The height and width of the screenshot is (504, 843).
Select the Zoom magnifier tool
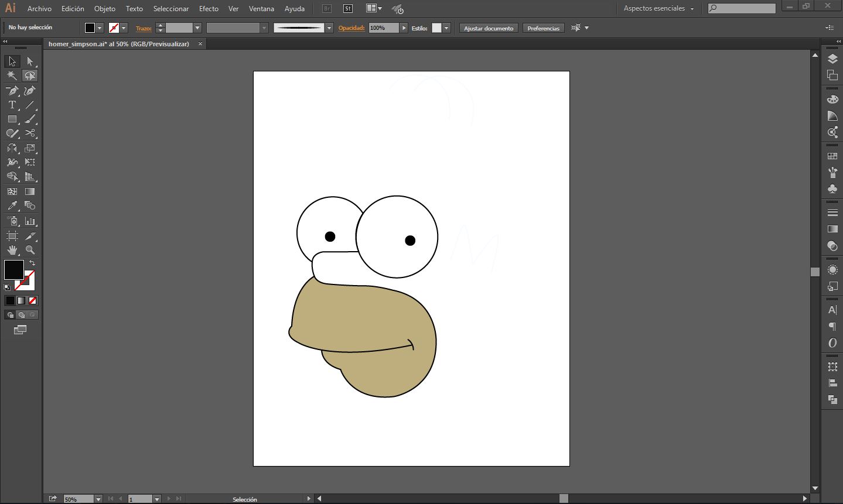(30, 249)
